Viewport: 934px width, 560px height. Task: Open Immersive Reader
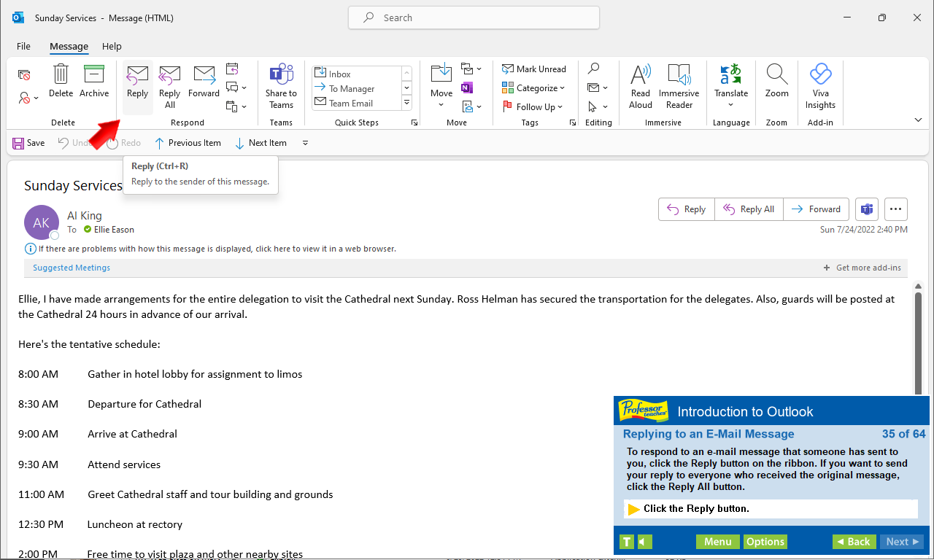pos(679,86)
